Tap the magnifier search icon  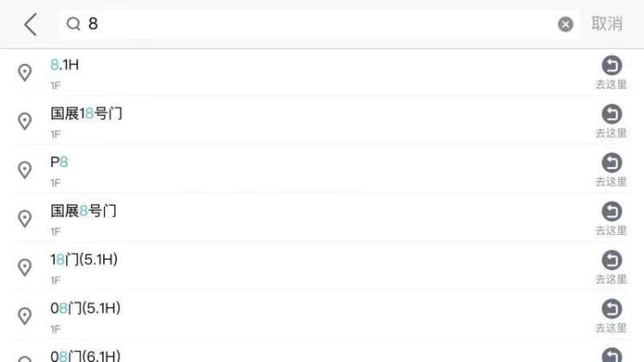click(73, 24)
